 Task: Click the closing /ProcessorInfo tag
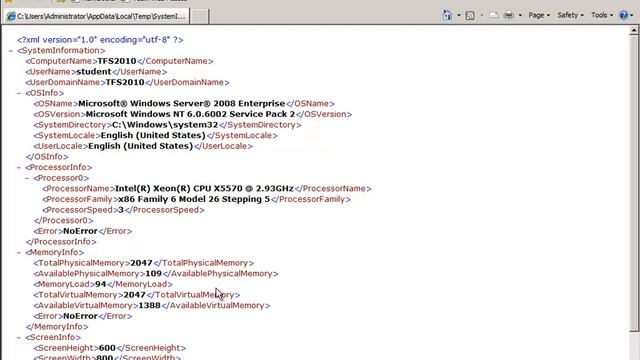(x=61, y=242)
